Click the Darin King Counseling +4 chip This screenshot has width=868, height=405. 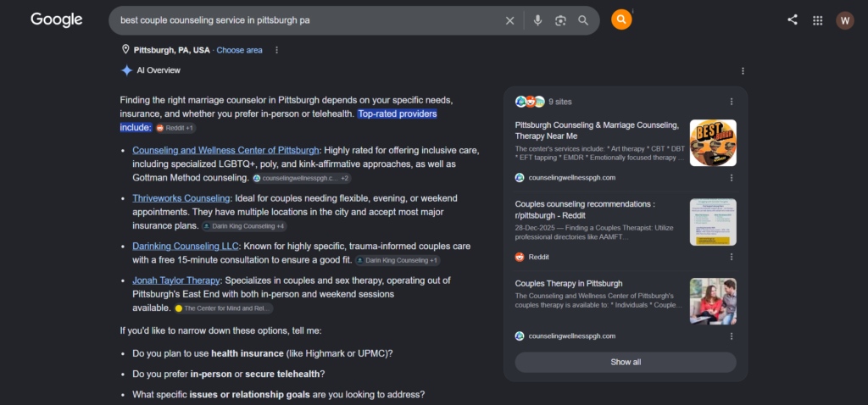[x=244, y=225]
